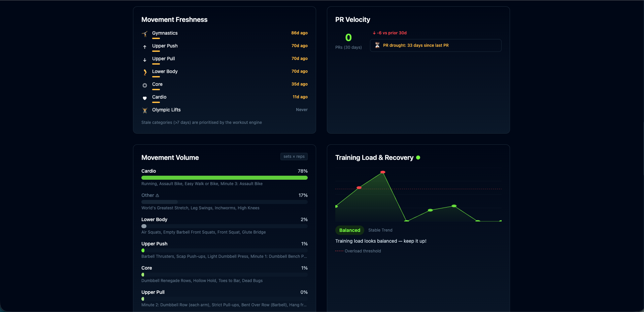Click the 11d ago value
This screenshot has height=312, width=644.
(x=300, y=97)
